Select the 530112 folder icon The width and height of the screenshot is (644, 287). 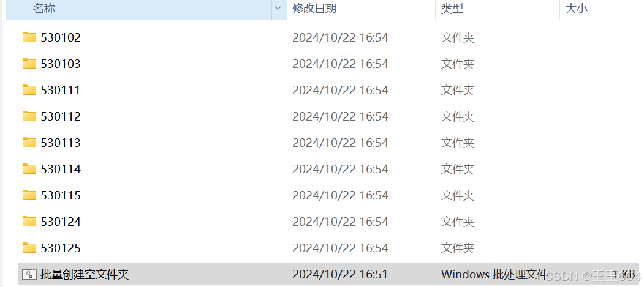point(29,116)
